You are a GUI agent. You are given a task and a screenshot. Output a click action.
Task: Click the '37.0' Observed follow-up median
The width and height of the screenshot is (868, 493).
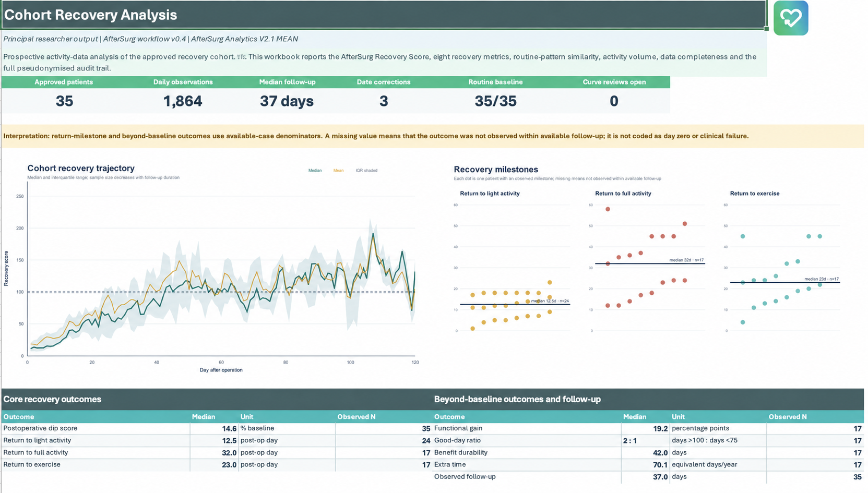(646, 477)
